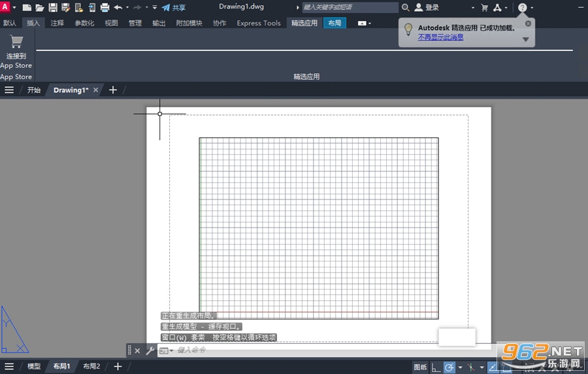Toggle isometric drafting icon

pyautogui.click(x=471, y=367)
